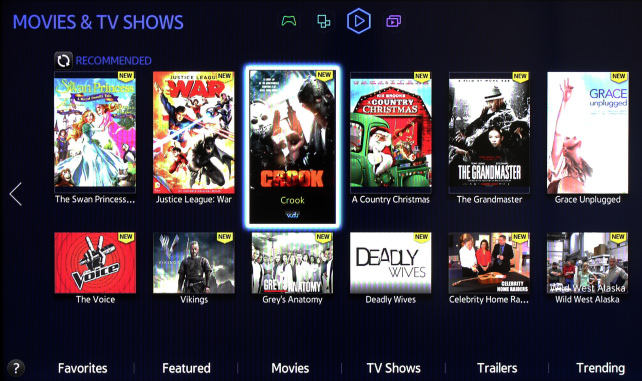
Task: Open the Multimedia devices panel icon
Action: pyautogui.click(x=323, y=21)
